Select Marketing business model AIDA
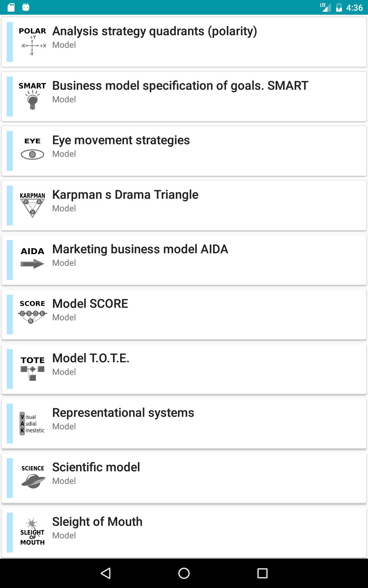 pos(140,249)
